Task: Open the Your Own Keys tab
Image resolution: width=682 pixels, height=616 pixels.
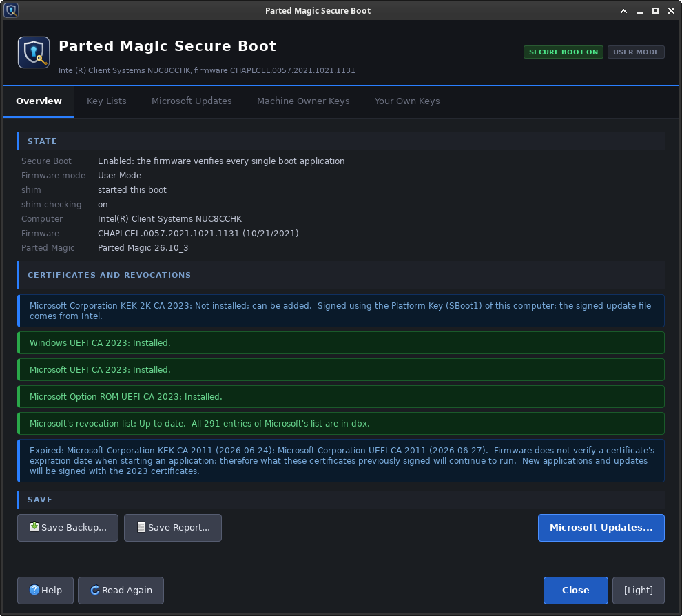Action: pos(407,101)
